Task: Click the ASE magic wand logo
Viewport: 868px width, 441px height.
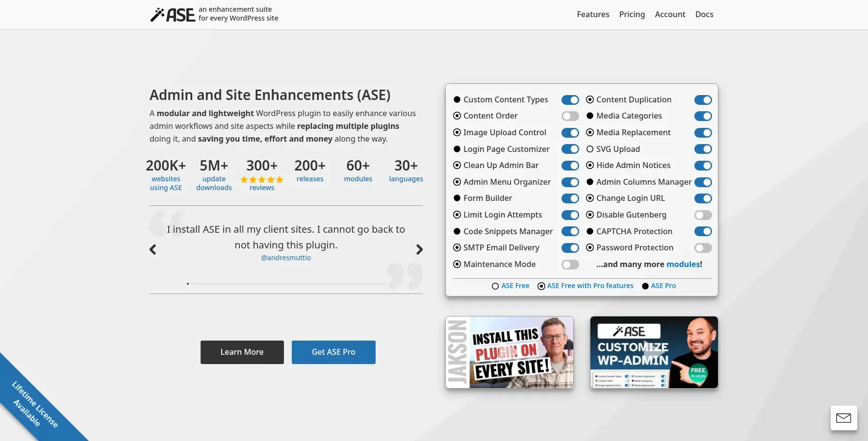Action: coord(172,15)
